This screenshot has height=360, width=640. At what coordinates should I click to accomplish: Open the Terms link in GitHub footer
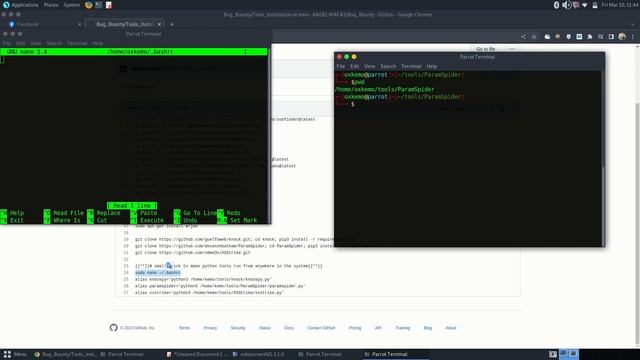click(184, 328)
